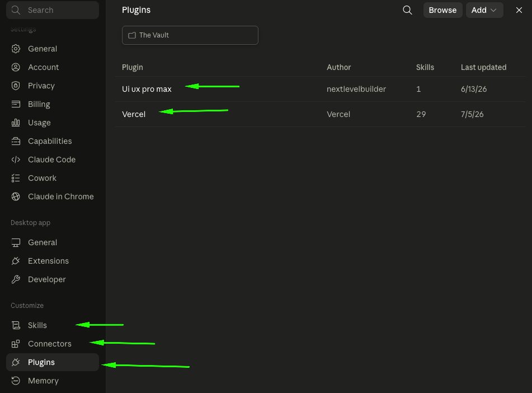Open the Add dropdown menu
This screenshot has height=393, width=532.
click(484, 10)
